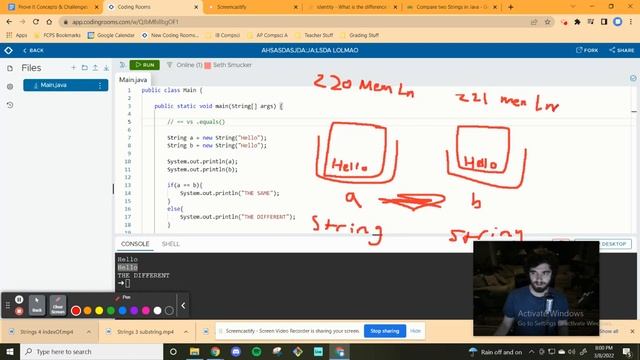Open the Files panel icon in sidebar
This screenshot has height=360, width=640.
point(10,68)
